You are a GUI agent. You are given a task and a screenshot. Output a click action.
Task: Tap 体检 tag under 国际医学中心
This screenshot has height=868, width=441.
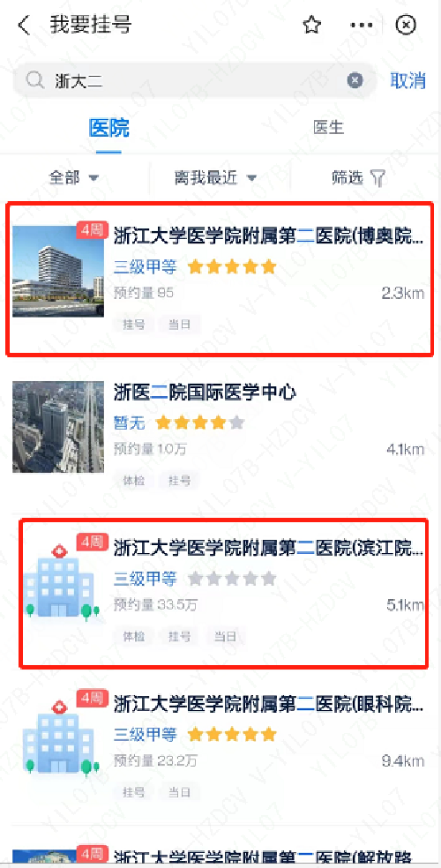[x=132, y=481]
